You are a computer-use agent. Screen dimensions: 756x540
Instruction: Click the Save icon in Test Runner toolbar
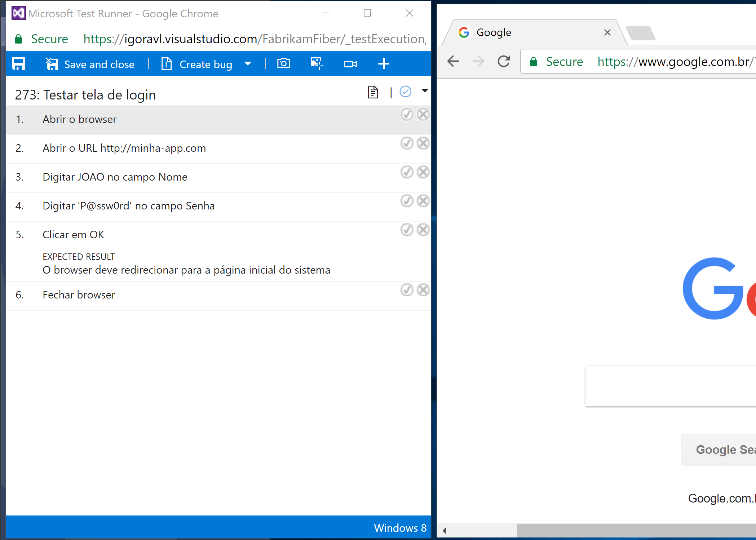(x=18, y=64)
